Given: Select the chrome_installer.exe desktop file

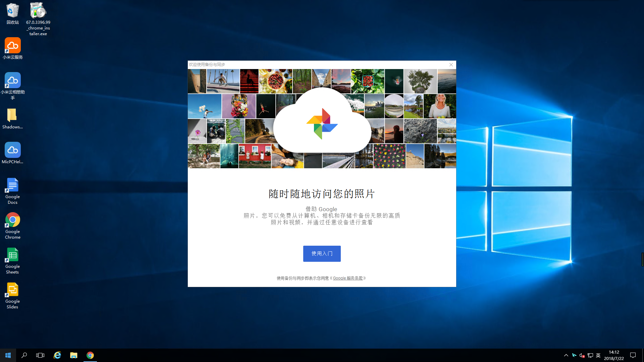Looking at the screenshot, I should click(x=38, y=19).
